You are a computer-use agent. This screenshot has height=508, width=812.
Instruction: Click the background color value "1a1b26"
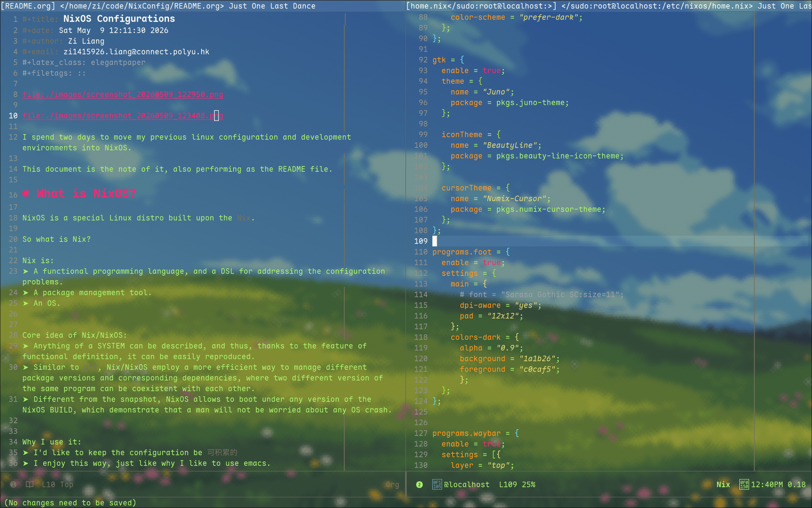[537, 359]
